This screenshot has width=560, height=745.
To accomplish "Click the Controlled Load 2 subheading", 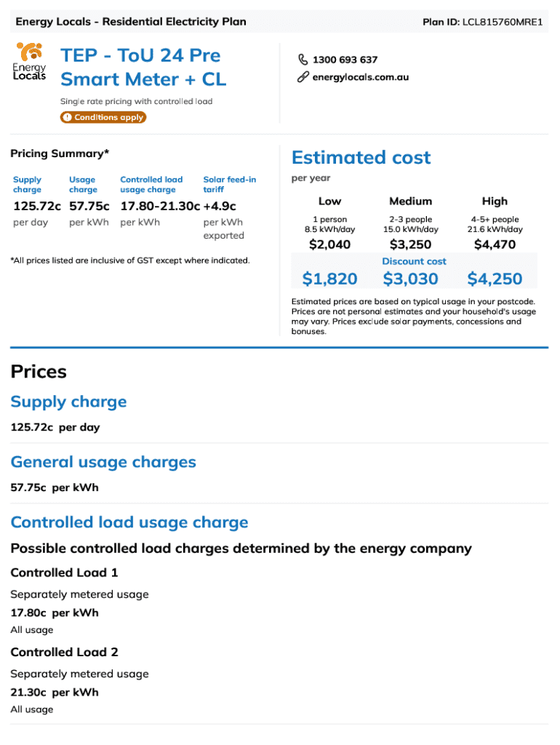I will point(64,652).
